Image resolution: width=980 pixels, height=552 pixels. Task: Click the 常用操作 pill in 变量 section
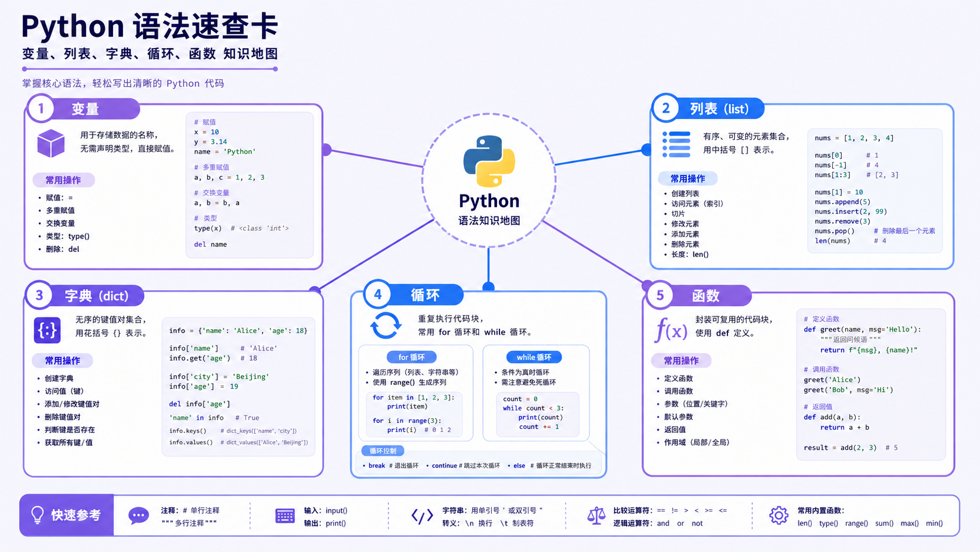click(x=63, y=180)
